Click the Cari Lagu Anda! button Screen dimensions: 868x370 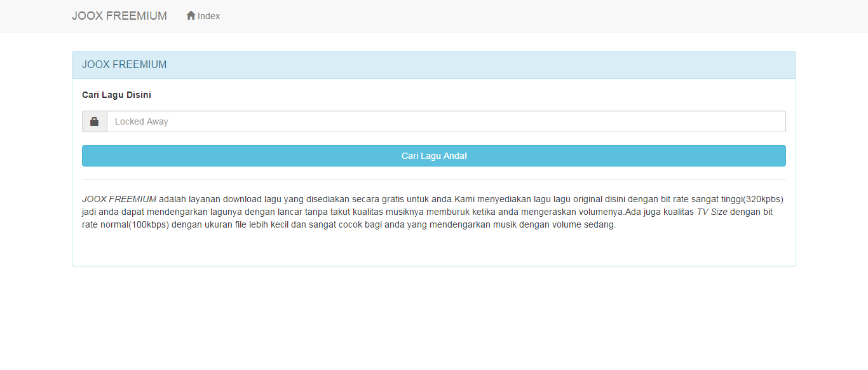tap(434, 156)
